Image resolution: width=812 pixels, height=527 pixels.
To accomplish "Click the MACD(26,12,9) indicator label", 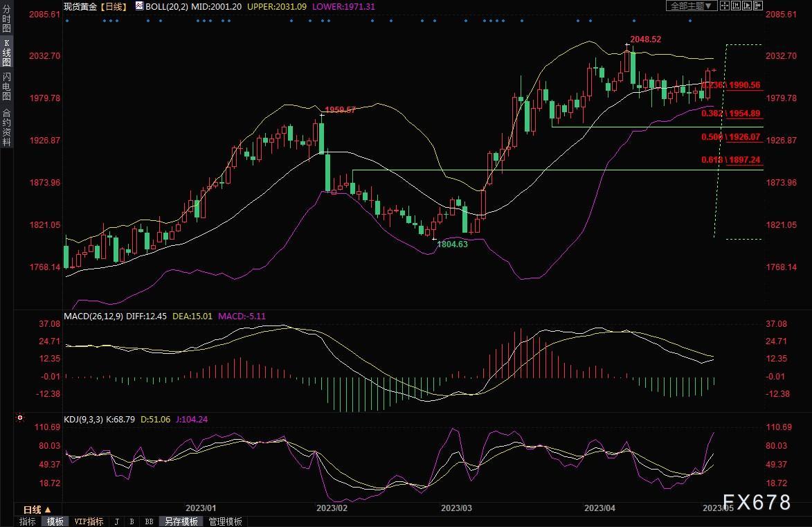I will (93, 316).
